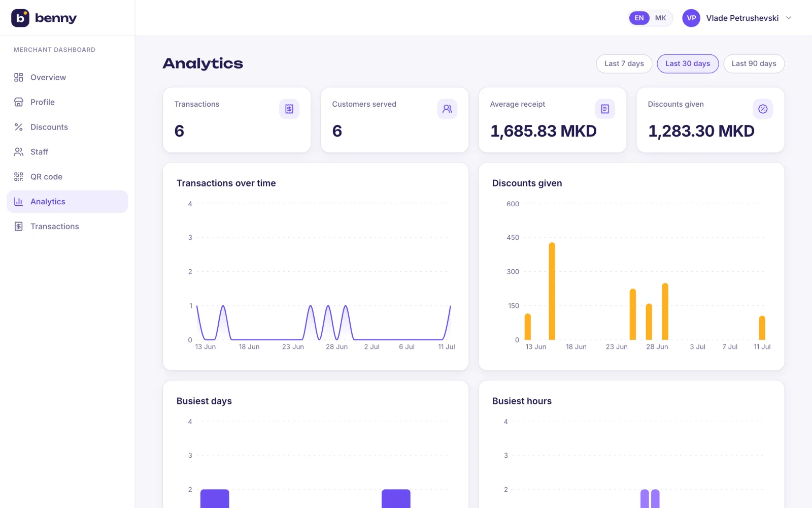Click the 1,685.83 MKD average receipt value

coord(543,131)
